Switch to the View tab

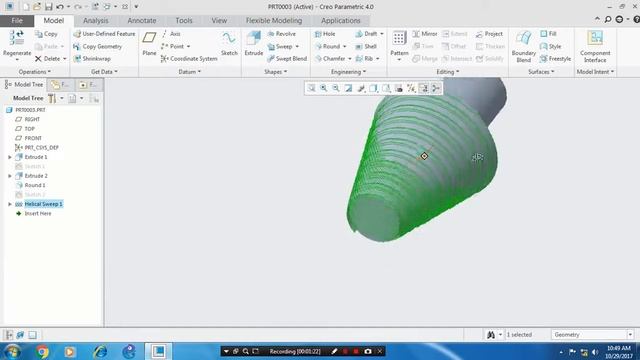(x=219, y=20)
